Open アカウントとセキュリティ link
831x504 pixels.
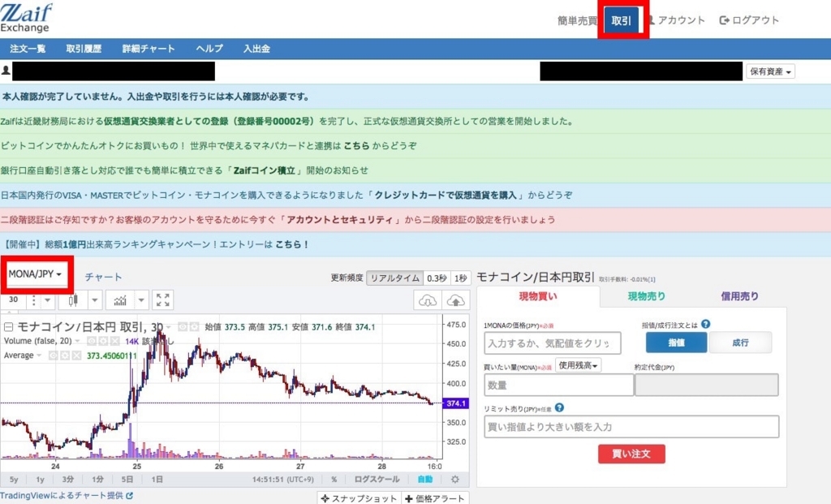click(340, 219)
